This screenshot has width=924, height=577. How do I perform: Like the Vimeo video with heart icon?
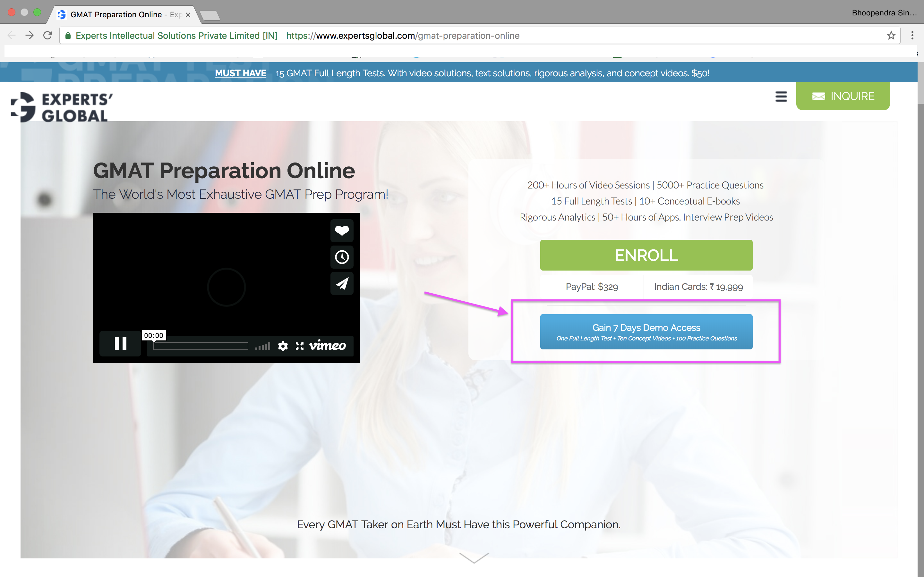click(342, 230)
